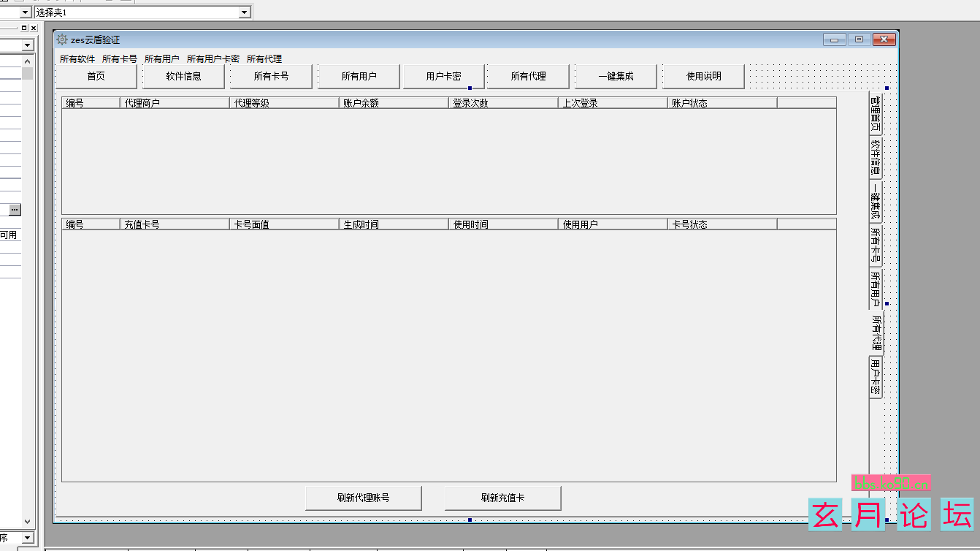The image size is (980, 551).
Task: Click the 账户状态 column header
Action: coord(722,103)
